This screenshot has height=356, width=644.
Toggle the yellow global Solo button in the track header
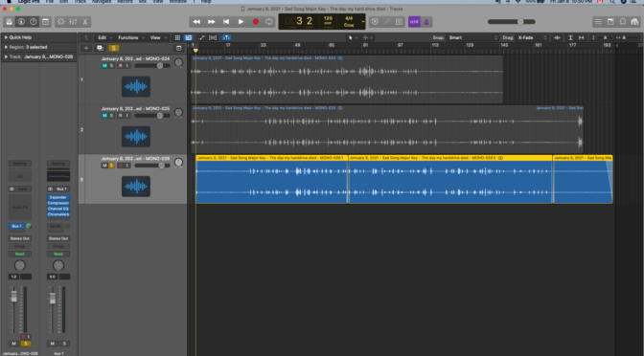click(114, 48)
